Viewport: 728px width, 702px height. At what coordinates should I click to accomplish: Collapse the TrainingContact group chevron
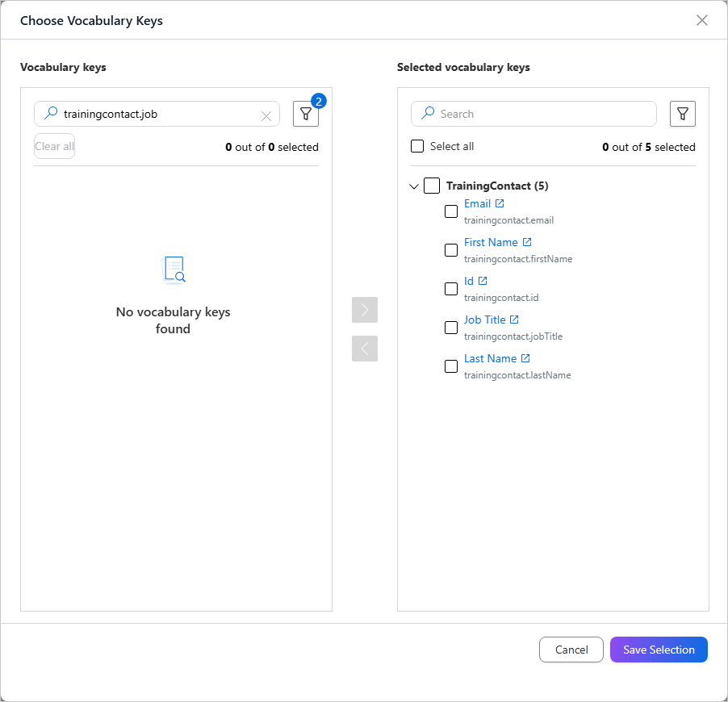tap(414, 186)
